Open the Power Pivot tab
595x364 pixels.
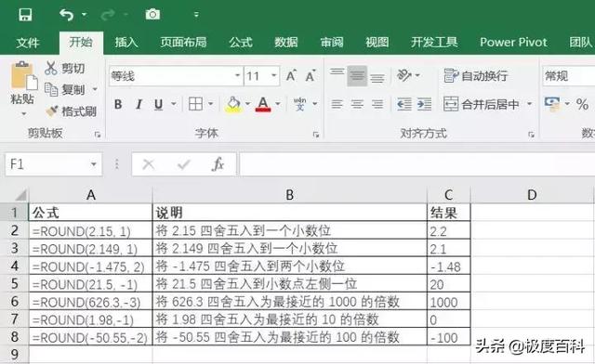513,42
